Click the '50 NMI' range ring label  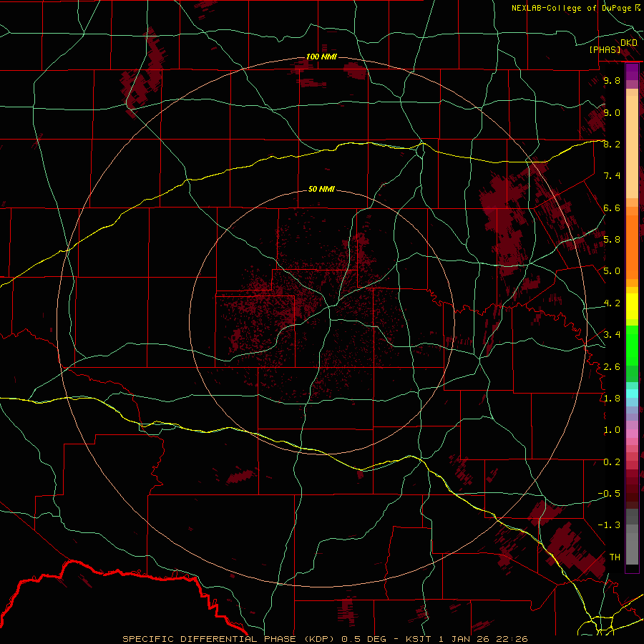pos(321,190)
